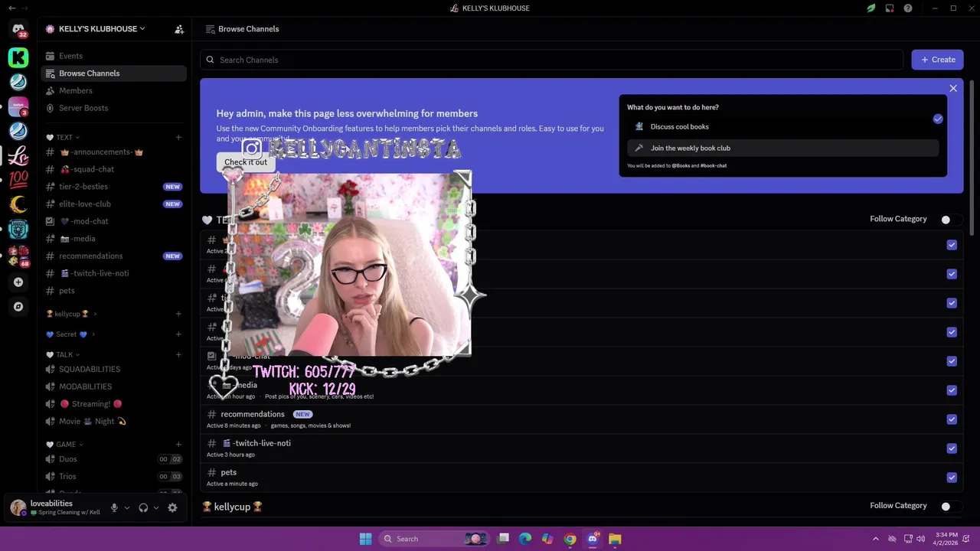Go back using the title bar arrow
This screenshot has width=980, height=551.
pyautogui.click(x=11, y=8)
